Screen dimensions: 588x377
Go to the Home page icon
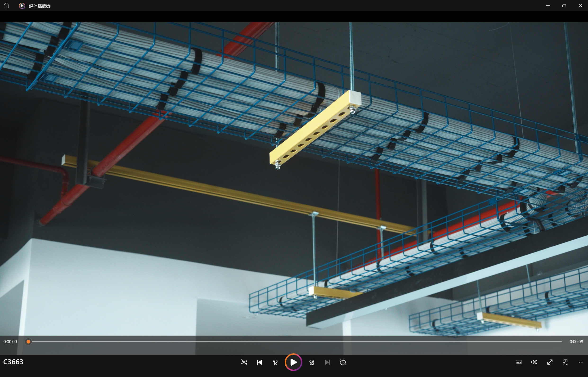click(x=6, y=6)
